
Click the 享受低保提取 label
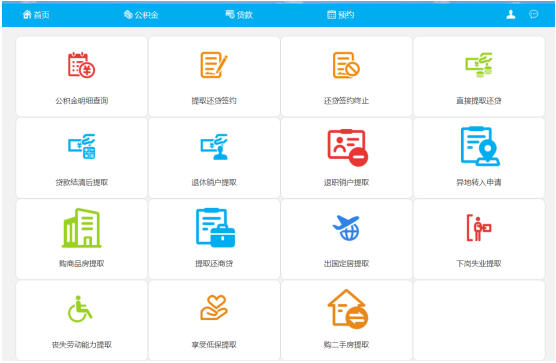(x=214, y=345)
